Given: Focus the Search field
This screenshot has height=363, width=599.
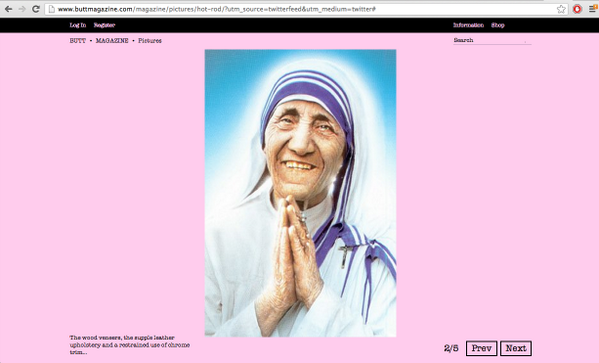Looking at the screenshot, I should 492,40.
